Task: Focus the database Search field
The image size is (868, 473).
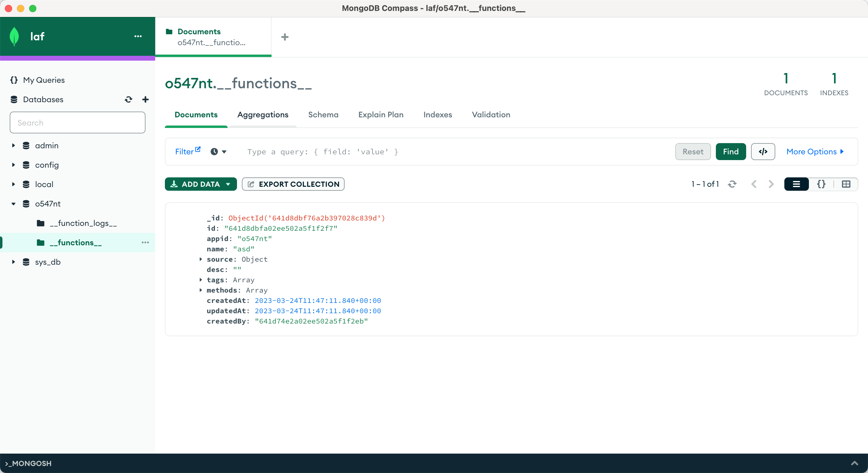Action: coord(78,123)
